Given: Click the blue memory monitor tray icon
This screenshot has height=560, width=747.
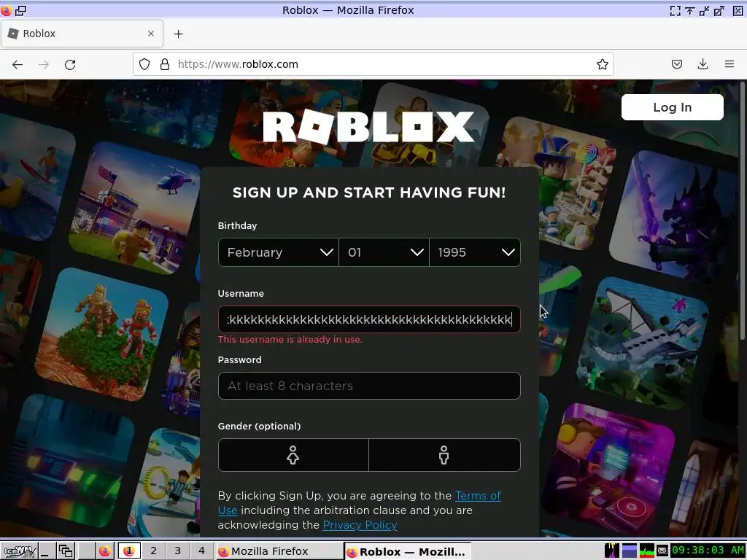Looking at the screenshot, I should [x=630, y=551].
